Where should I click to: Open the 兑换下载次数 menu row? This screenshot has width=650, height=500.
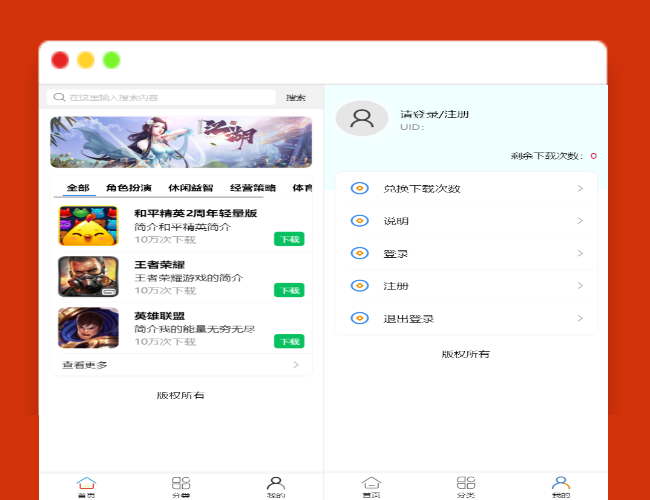(466, 189)
